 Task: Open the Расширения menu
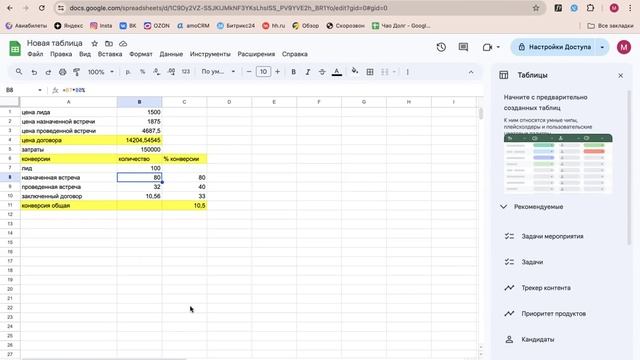click(256, 54)
